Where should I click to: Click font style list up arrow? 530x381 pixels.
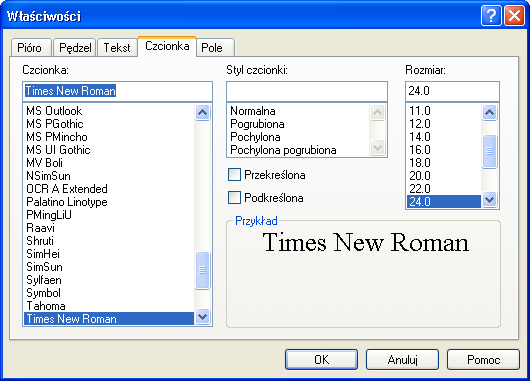[378, 112]
